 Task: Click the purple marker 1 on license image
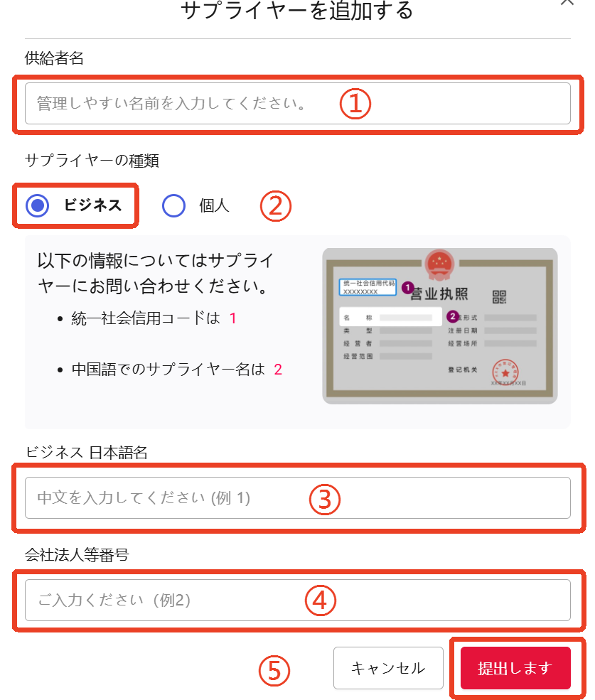(x=407, y=288)
